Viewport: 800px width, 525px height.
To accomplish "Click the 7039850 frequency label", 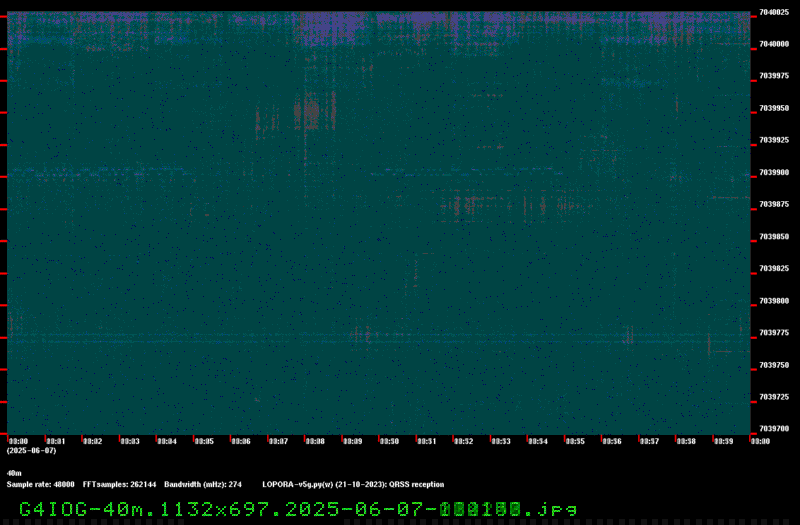I will point(774,237).
